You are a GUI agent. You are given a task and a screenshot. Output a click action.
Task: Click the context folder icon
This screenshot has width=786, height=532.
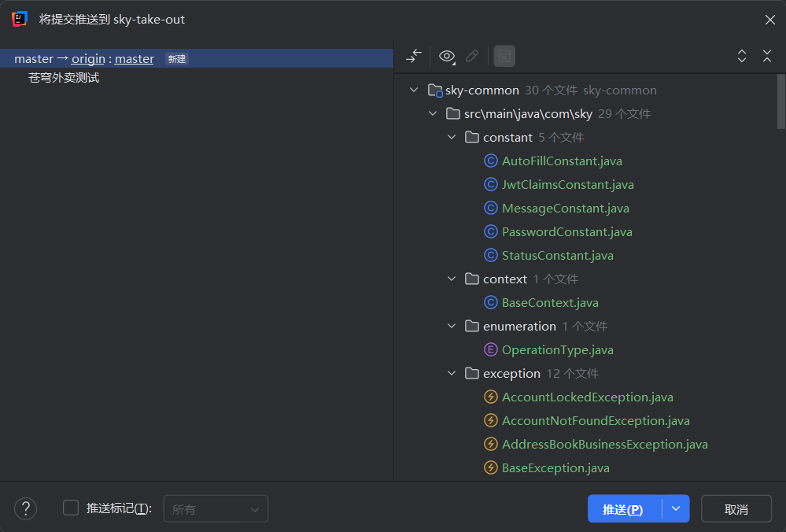point(472,279)
